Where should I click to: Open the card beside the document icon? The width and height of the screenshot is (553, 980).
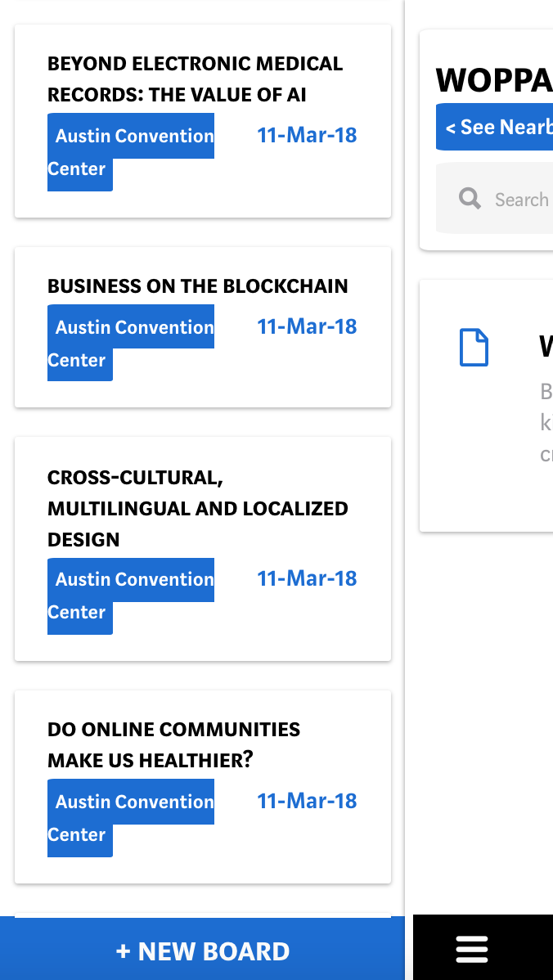coord(486,407)
